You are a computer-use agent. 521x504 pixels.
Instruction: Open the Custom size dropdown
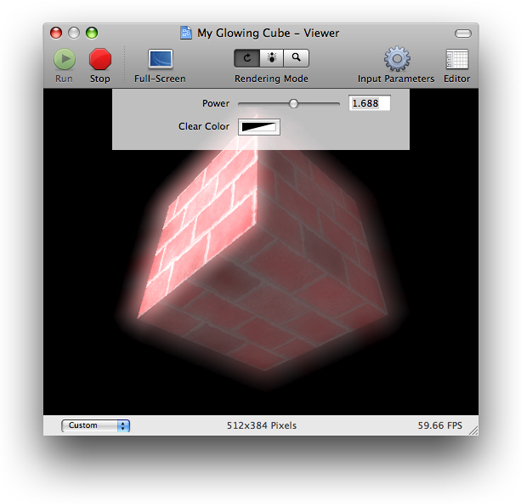[x=95, y=426]
